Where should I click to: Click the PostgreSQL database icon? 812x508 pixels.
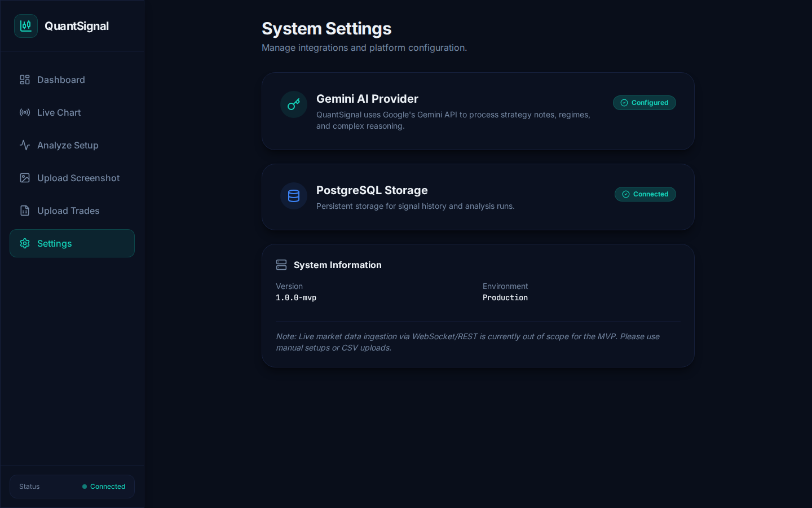pos(294,196)
